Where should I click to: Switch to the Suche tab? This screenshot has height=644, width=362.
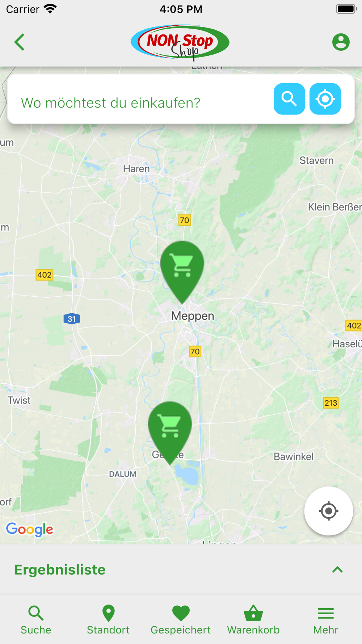[x=36, y=620]
